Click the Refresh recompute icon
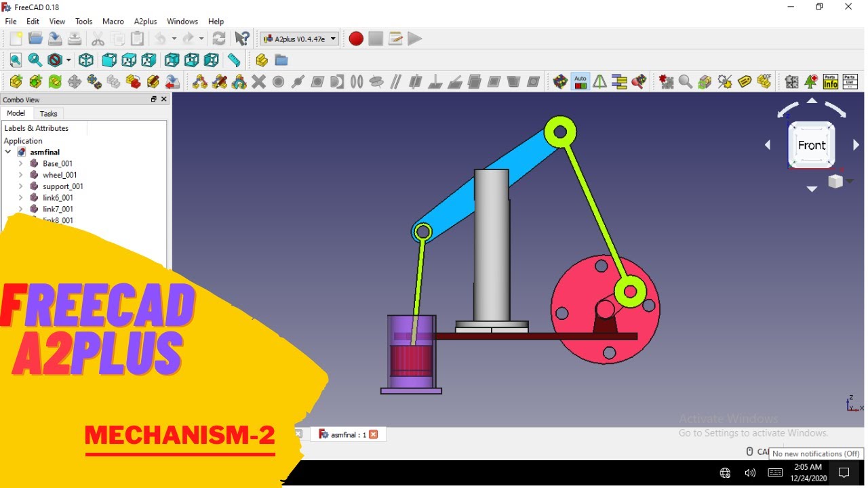Viewport: 868px width, 488px height. [219, 39]
